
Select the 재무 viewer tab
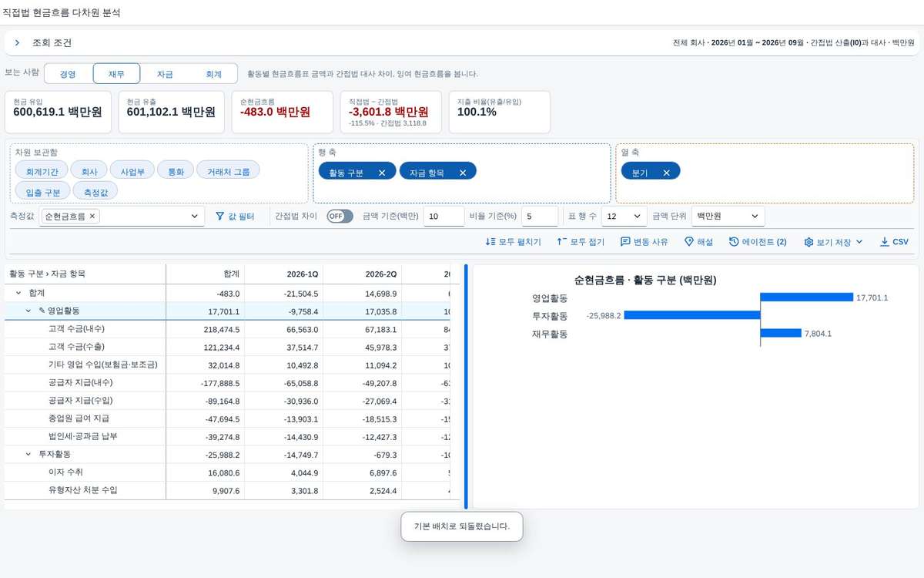[116, 74]
